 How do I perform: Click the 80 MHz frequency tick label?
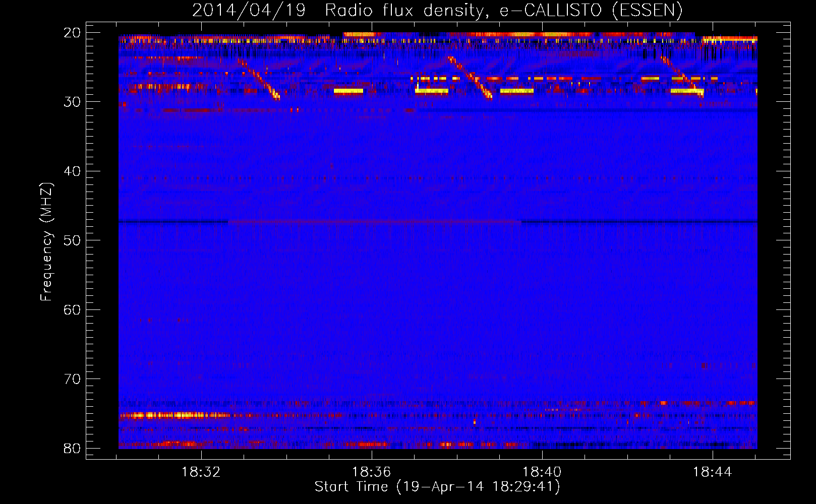(72, 449)
